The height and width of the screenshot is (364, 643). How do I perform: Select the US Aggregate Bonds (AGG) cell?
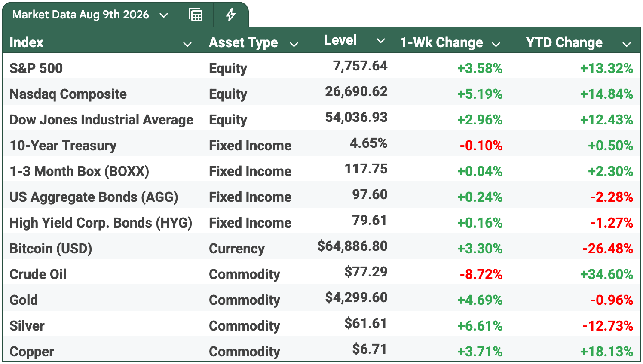point(94,197)
